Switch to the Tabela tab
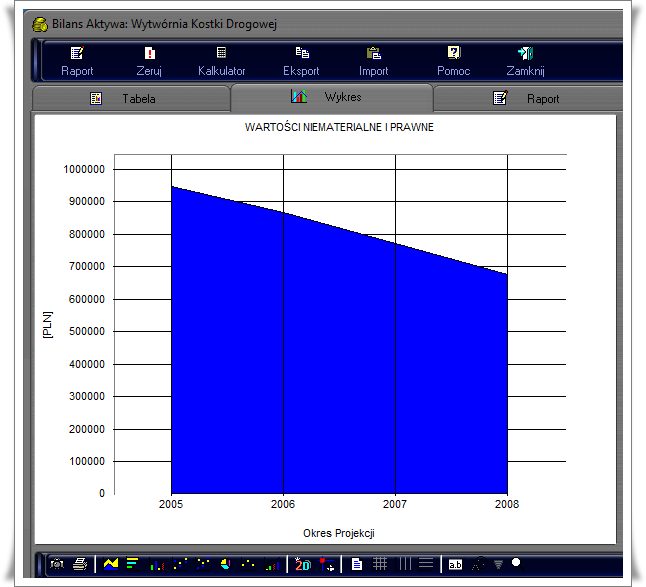 (130, 99)
